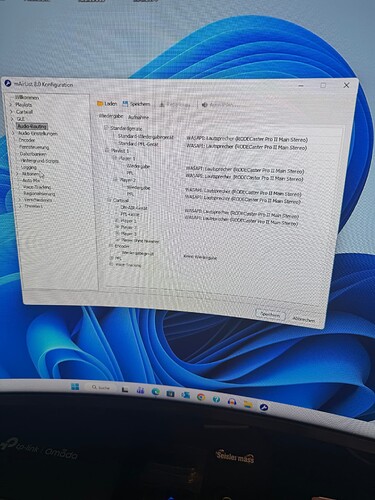Expand Audio-Einstellungen in the sidebar

click(13, 133)
